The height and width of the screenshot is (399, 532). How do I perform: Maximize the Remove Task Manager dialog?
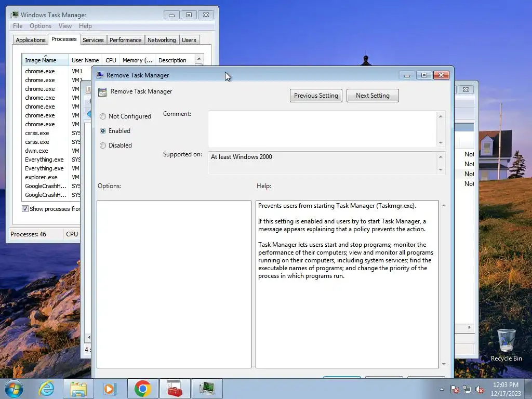(x=424, y=75)
